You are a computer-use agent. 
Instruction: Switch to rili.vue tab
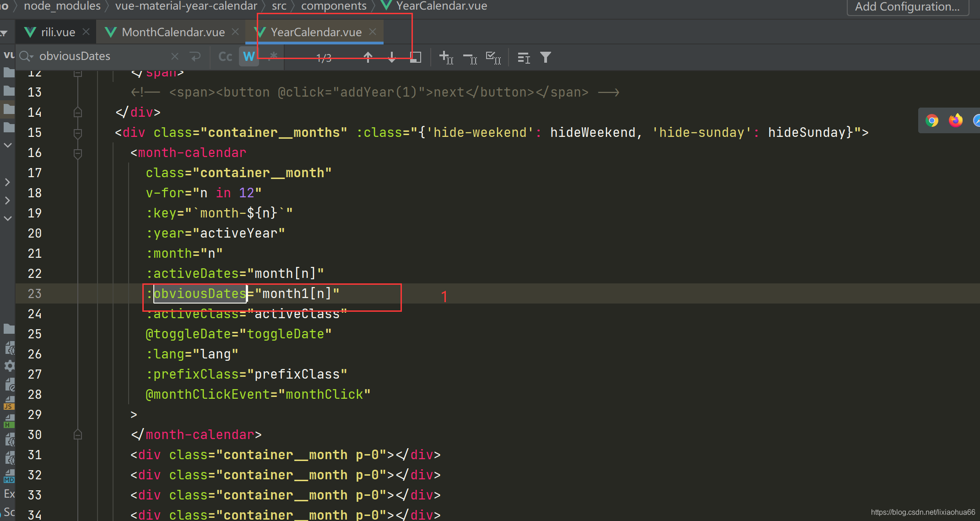click(x=58, y=32)
